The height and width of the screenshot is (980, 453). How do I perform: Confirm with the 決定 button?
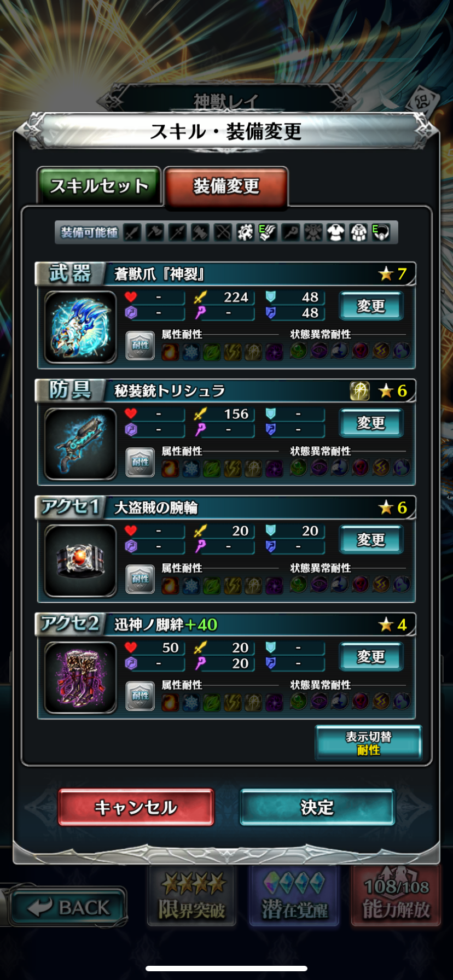coord(317,807)
